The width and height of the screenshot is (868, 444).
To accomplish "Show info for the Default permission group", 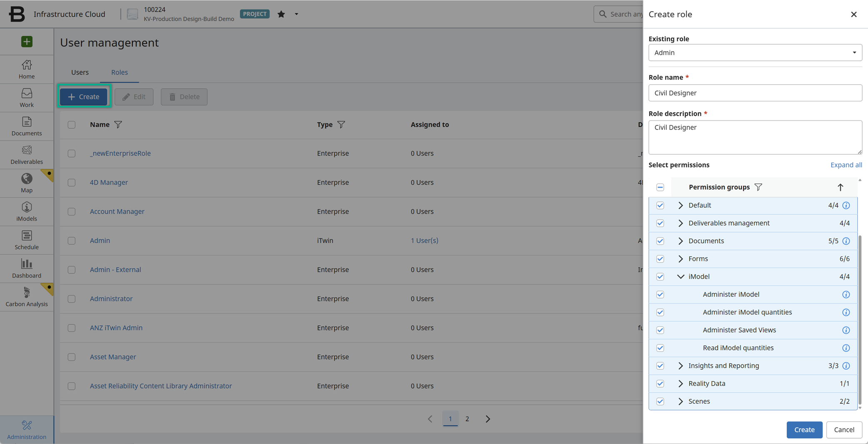I will [846, 206].
